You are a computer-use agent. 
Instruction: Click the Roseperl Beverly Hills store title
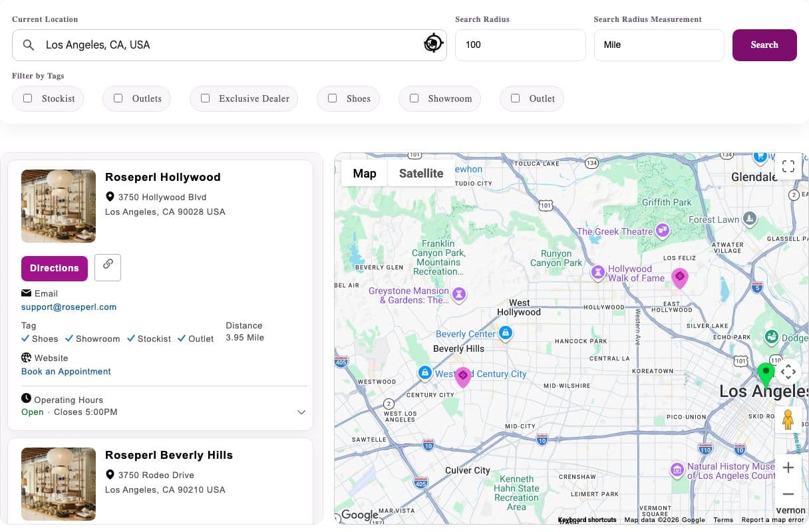pos(169,455)
